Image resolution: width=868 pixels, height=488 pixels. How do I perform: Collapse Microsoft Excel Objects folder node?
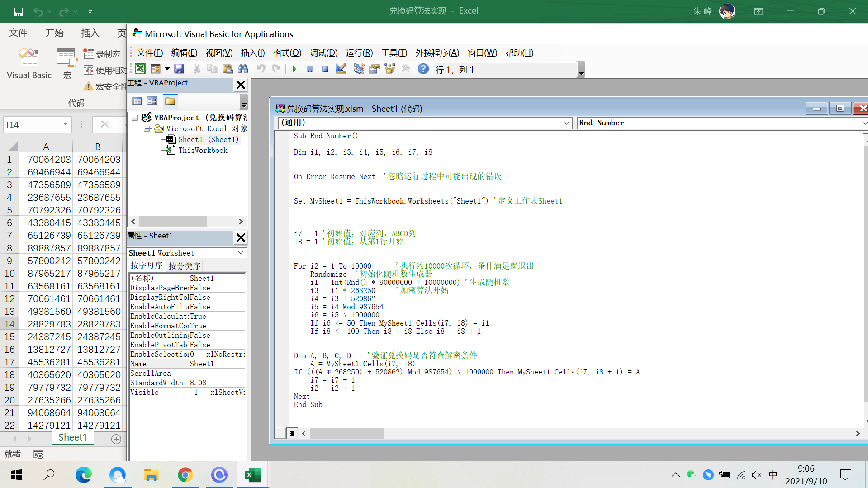click(x=147, y=128)
